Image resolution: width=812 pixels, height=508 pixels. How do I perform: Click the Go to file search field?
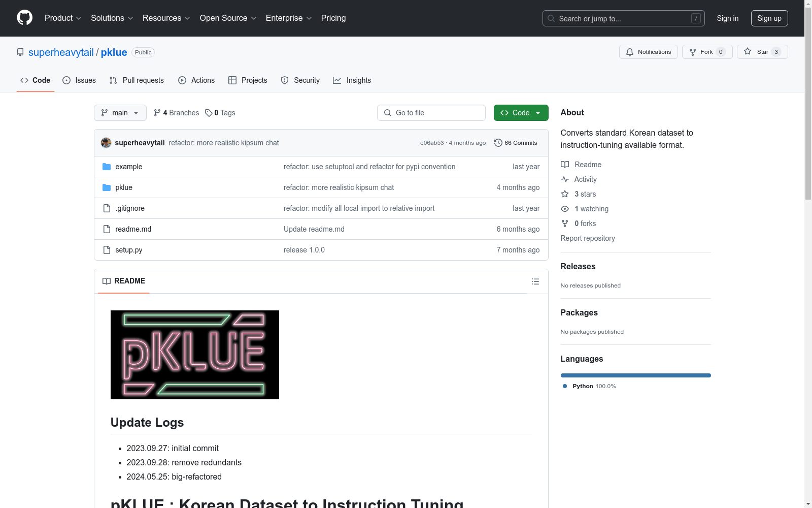[x=431, y=113]
